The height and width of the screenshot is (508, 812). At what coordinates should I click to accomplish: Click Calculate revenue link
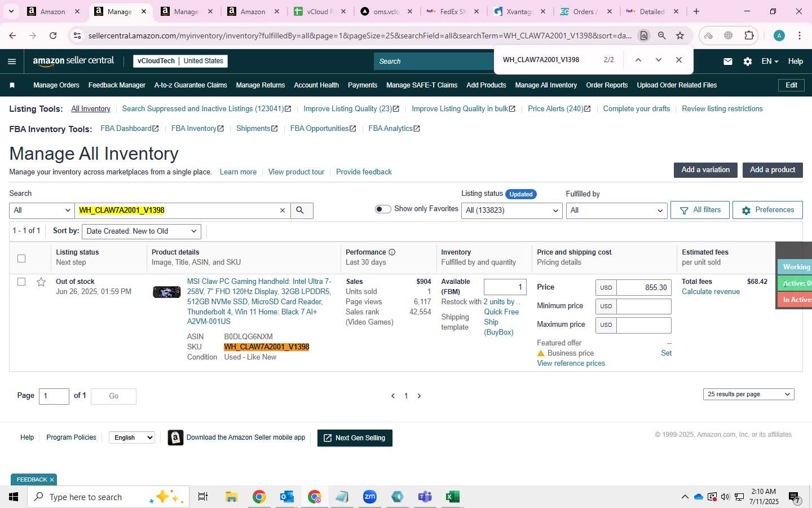[x=710, y=292]
